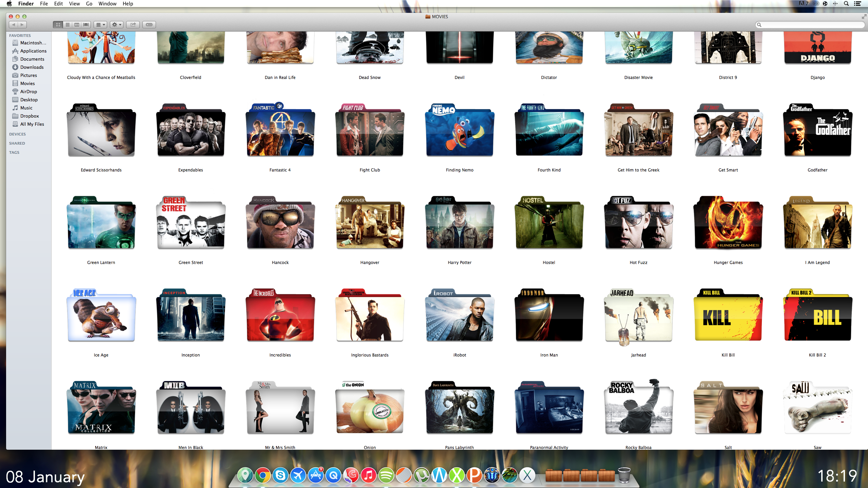Click the "Get Him to the Greek" label

[x=638, y=170]
